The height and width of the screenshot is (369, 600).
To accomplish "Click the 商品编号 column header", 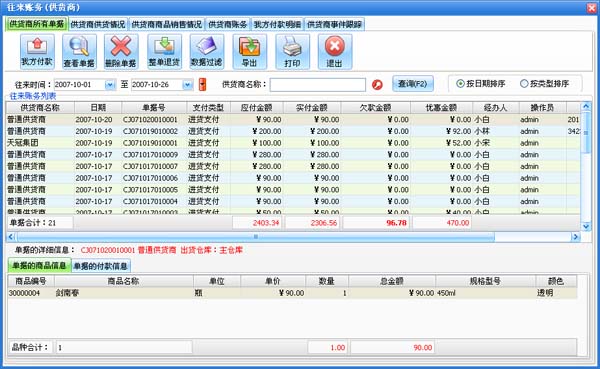I will point(31,281).
